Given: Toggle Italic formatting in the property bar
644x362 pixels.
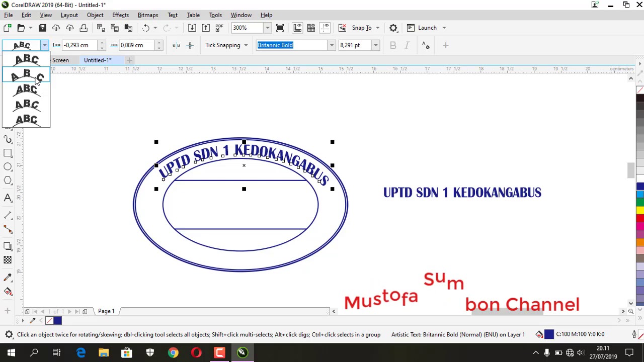Looking at the screenshot, I should point(407,45).
